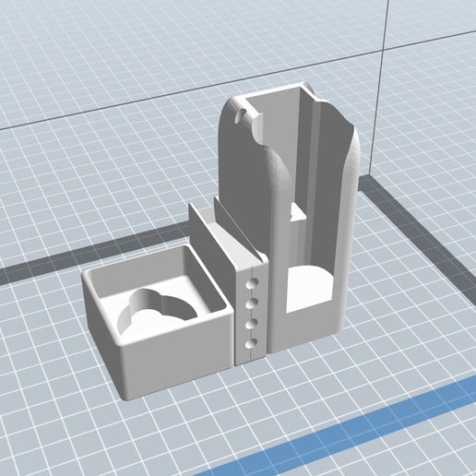Select the square box with circular cutout
476x476 pixels.
pos(157,321)
